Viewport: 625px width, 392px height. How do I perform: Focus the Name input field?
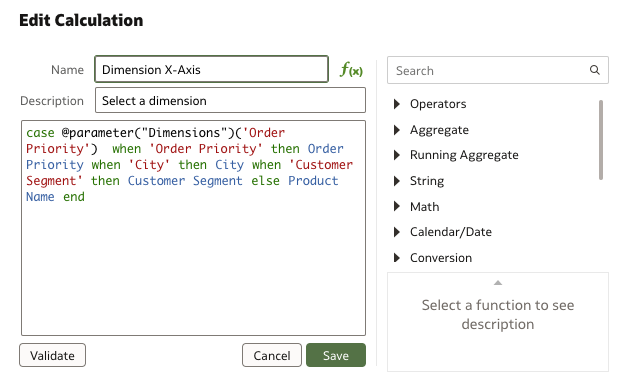coord(211,69)
